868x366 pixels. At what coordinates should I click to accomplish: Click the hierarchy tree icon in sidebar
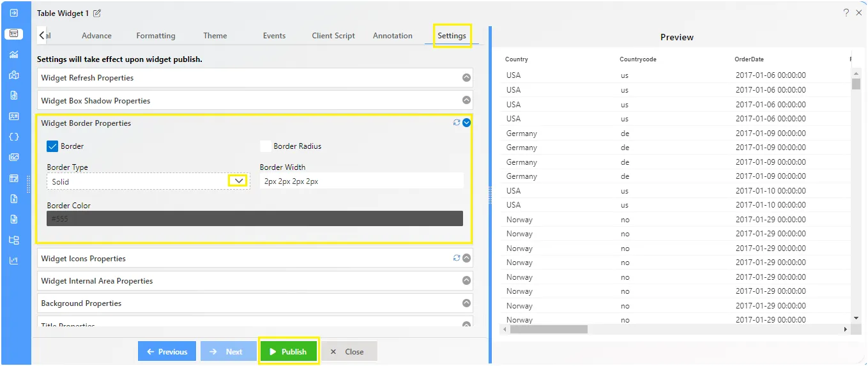tap(14, 240)
